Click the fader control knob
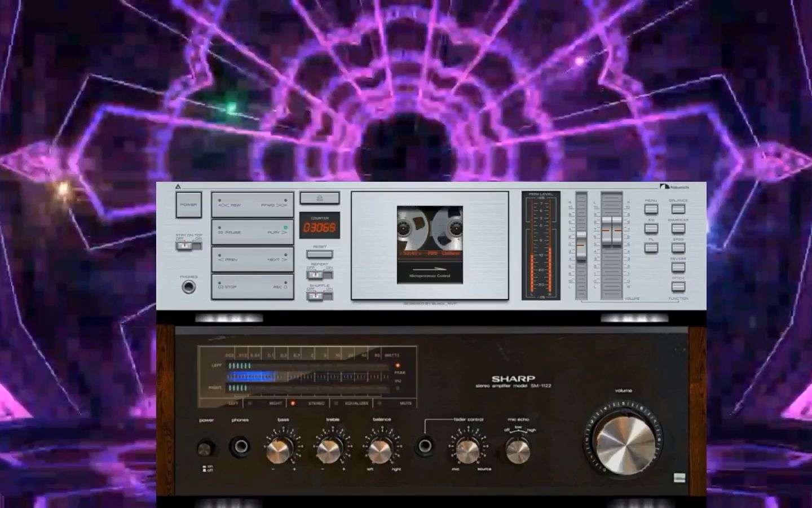The height and width of the screenshot is (508, 812). coord(467,450)
